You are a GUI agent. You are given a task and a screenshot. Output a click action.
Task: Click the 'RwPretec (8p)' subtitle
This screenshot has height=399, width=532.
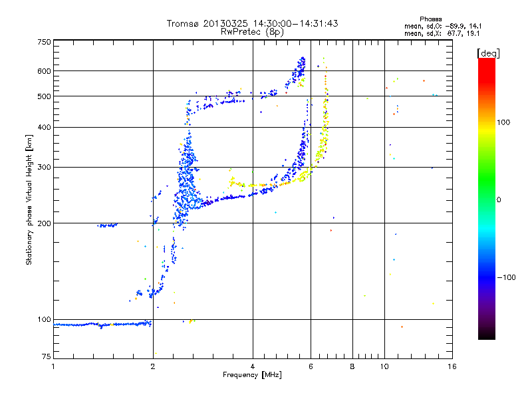252,32
